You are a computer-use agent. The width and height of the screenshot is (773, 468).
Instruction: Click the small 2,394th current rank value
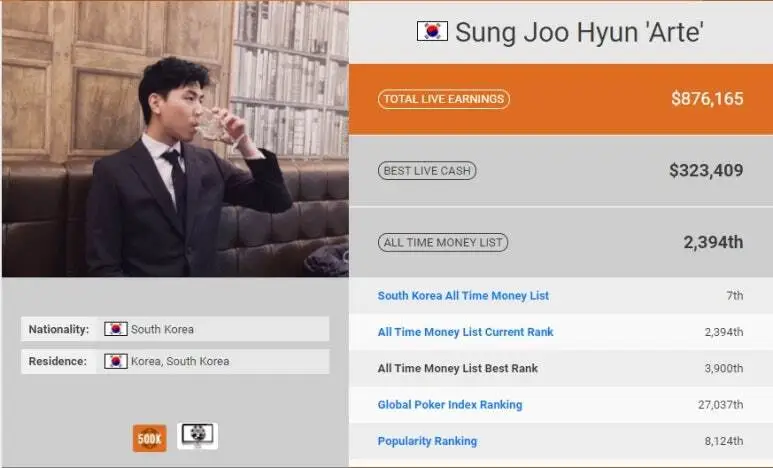(724, 332)
